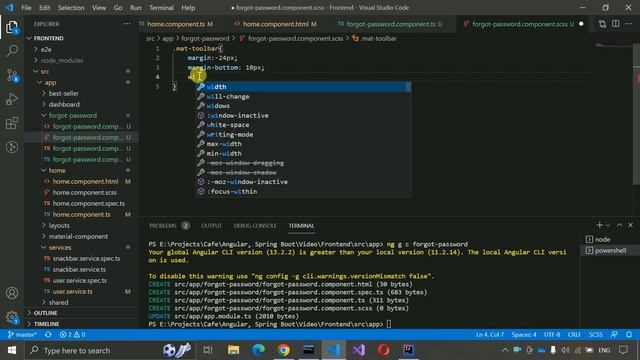The width and height of the screenshot is (640, 360).
Task: Open Windows Start menu
Action: pos(12,350)
